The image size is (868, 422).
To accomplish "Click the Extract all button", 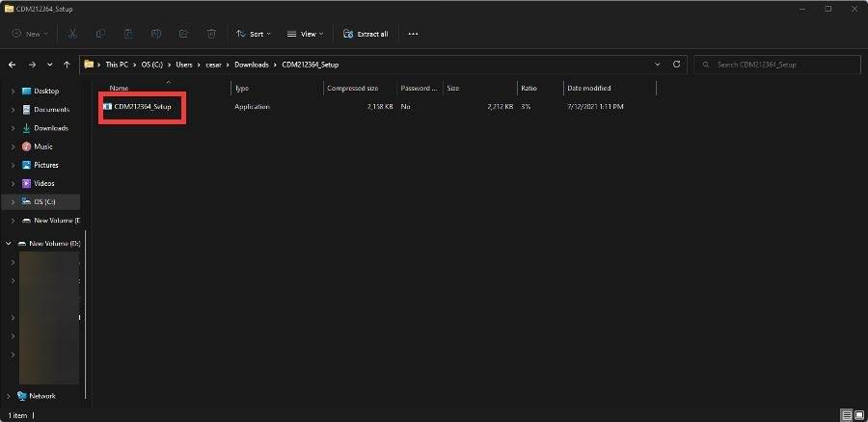I will [x=366, y=34].
